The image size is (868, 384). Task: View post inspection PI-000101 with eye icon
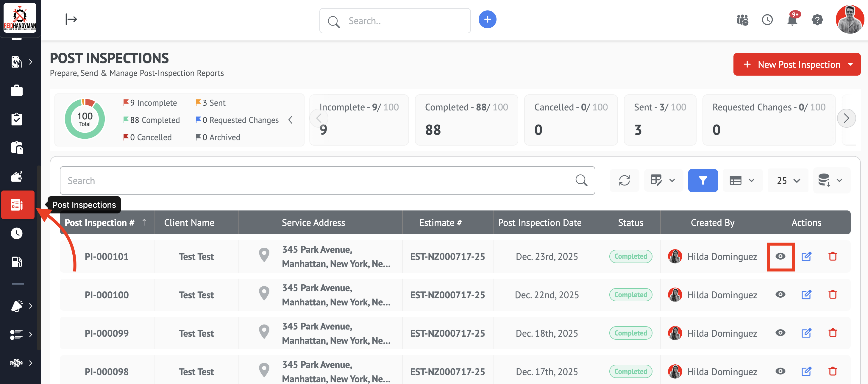point(780,256)
